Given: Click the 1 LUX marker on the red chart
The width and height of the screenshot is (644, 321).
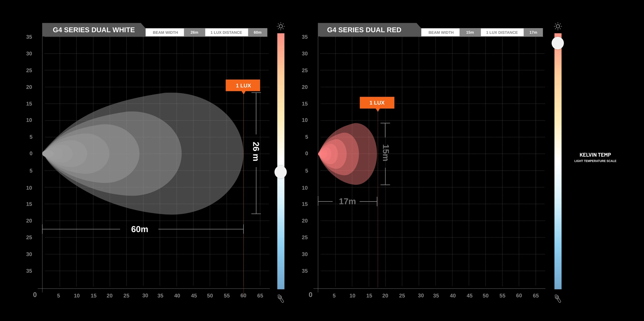Looking at the screenshot, I should (377, 103).
